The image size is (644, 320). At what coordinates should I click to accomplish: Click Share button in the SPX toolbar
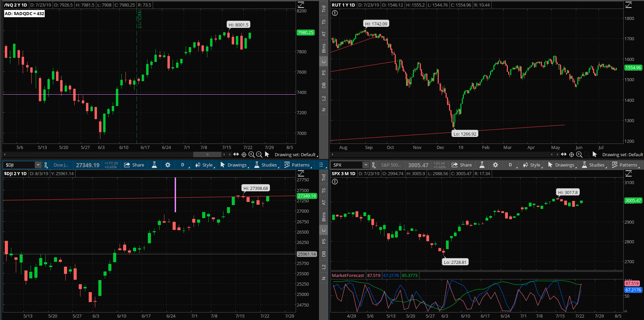click(462, 165)
